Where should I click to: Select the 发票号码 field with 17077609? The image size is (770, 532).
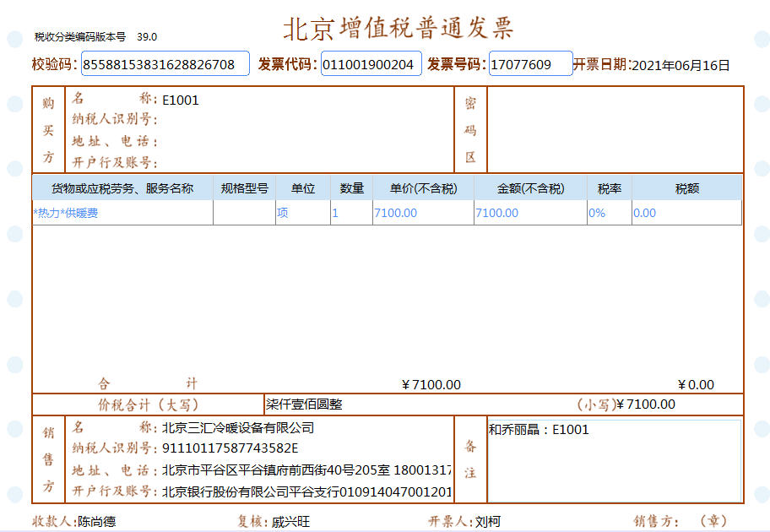pos(531,64)
